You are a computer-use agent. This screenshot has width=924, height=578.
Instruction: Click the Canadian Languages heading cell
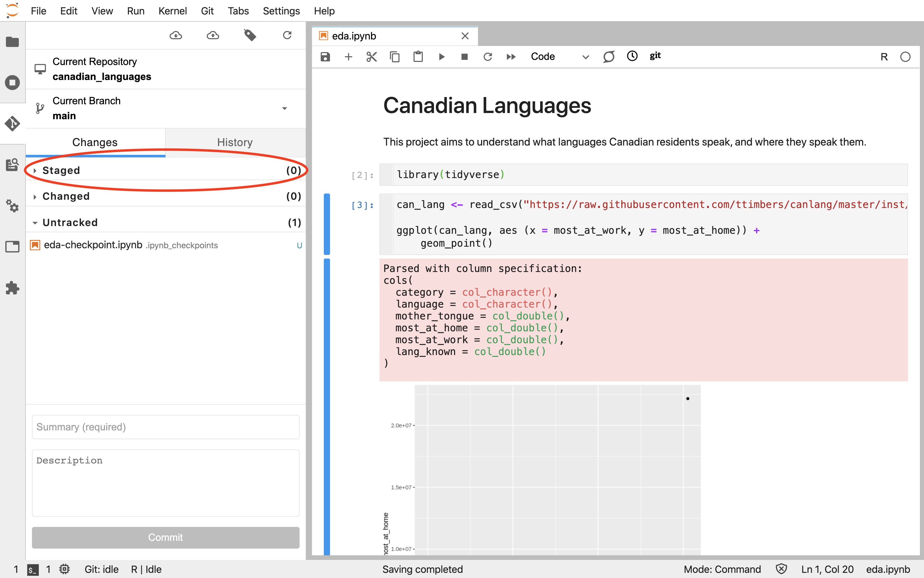tap(487, 106)
